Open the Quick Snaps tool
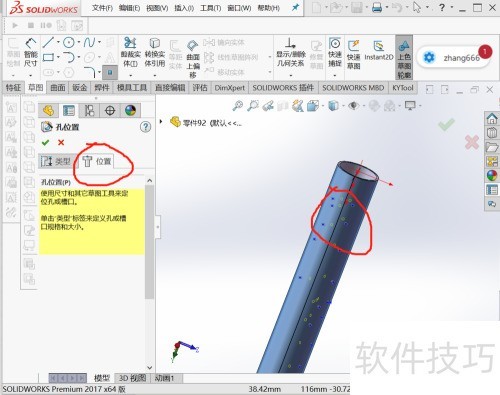Viewport: 500px width, 395px height. [335, 53]
